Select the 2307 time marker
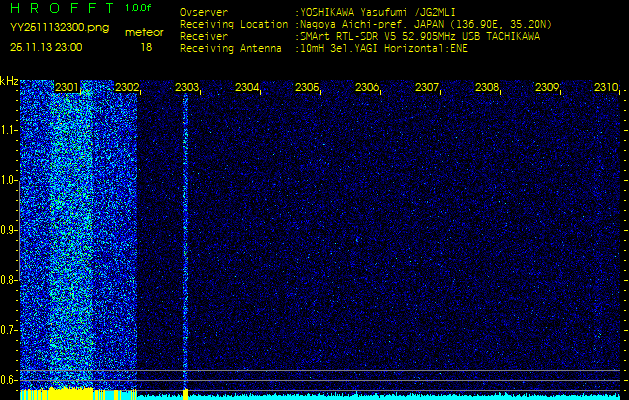The image size is (629, 400). [x=427, y=88]
